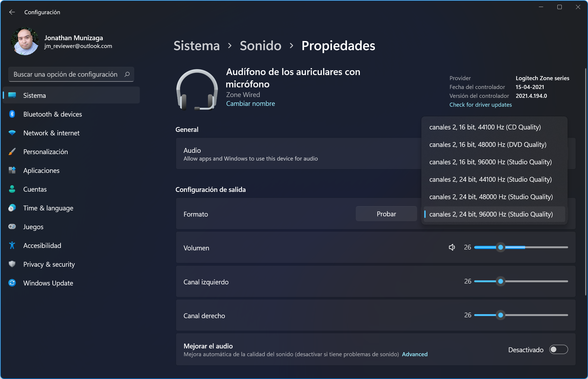Screen dimensions: 588x379
Task: Click Check for driver updates link
Action: point(480,105)
